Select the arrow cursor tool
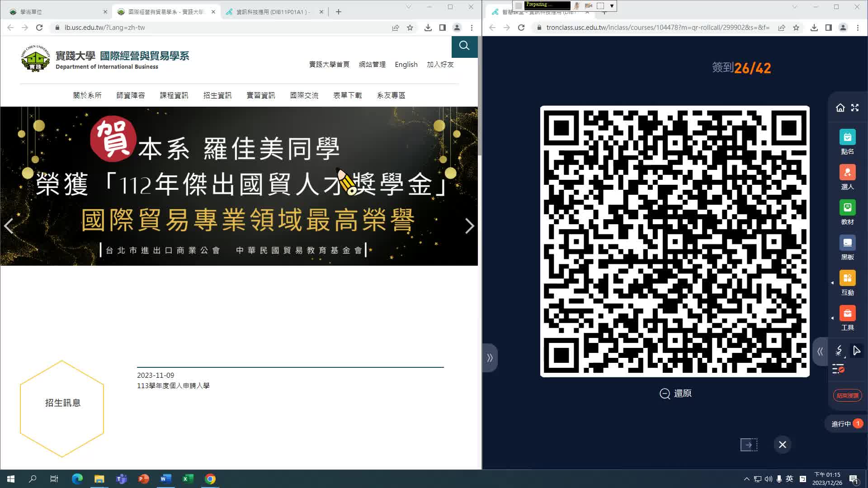 click(856, 351)
